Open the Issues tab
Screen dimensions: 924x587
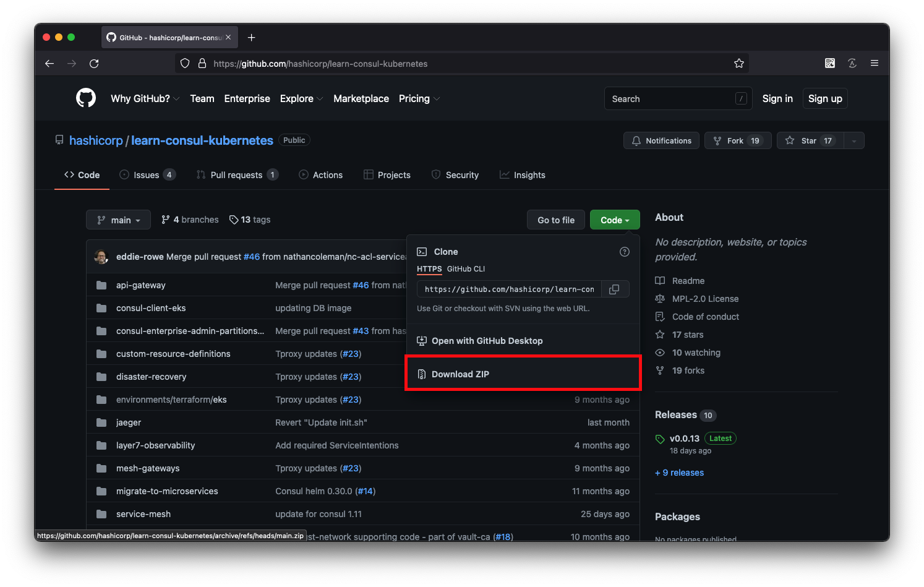[147, 175]
